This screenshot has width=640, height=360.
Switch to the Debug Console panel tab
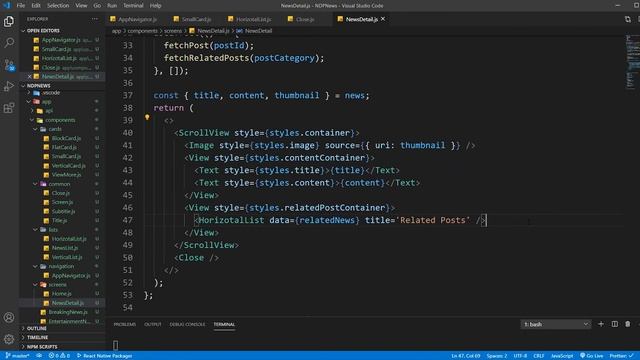point(187,324)
